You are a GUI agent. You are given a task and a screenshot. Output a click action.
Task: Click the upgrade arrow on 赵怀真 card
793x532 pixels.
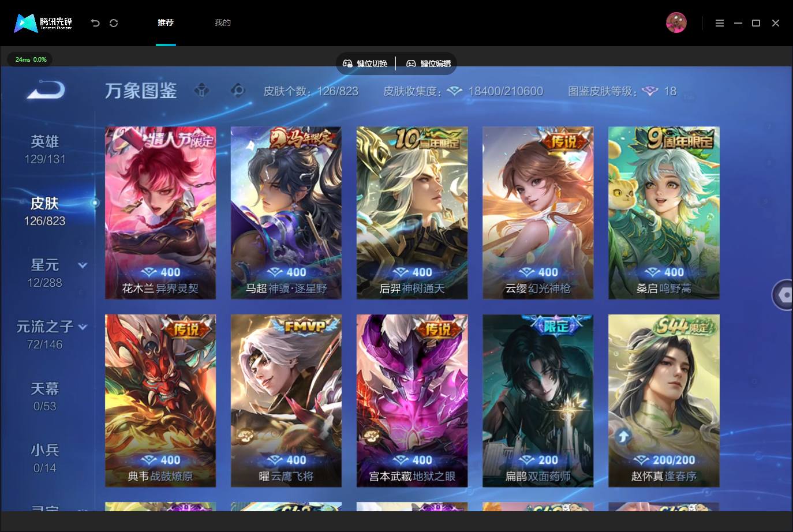pos(623,437)
